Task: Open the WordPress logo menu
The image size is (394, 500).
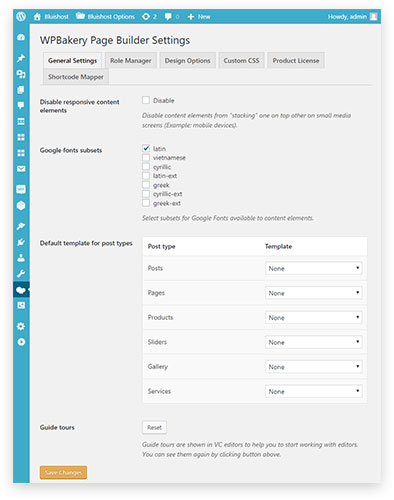Action: [21, 16]
